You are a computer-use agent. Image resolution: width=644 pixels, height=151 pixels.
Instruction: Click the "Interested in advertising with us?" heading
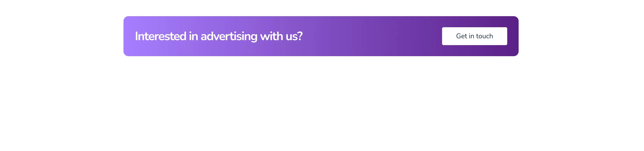pyautogui.click(x=218, y=36)
